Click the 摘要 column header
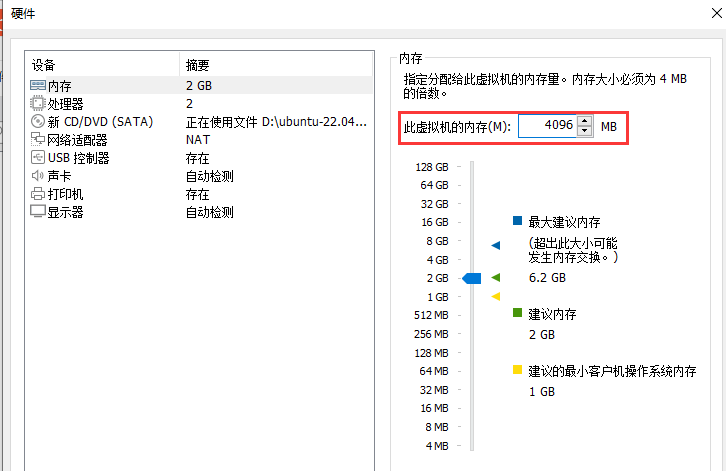The width and height of the screenshot is (726, 471). [x=276, y=65]
